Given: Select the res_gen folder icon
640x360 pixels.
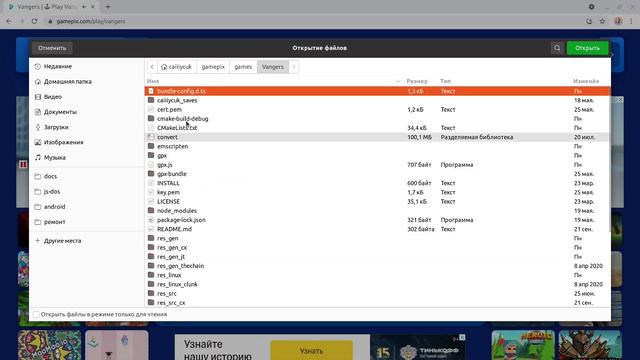Looking at the screenshot, I should coord(151,238).
